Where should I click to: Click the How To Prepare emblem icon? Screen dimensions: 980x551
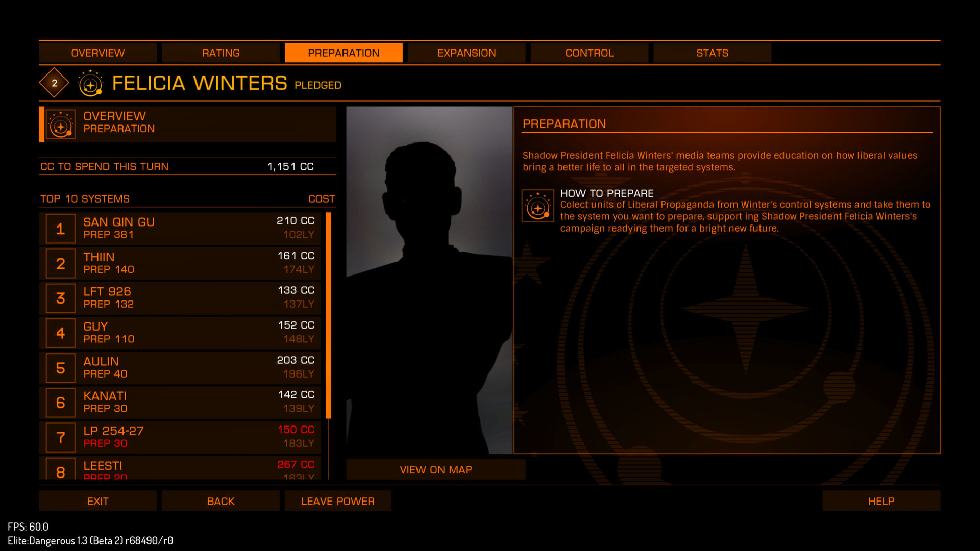click(537, 206)
